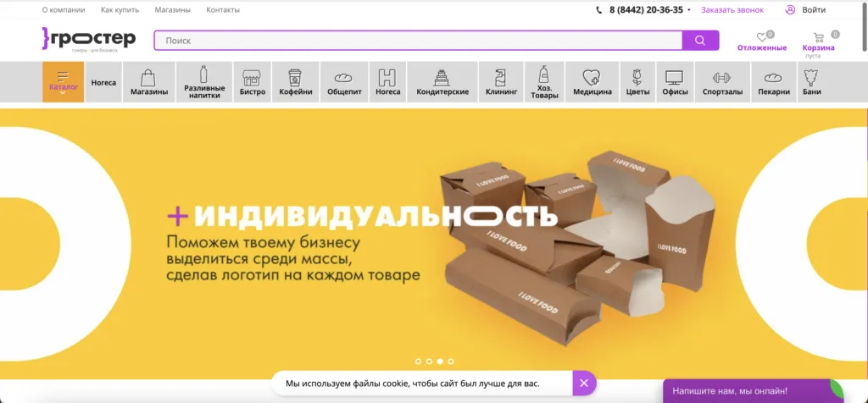
Task: Click the Гростер logo
Action: pyautogui.click(x=88, y=39)
